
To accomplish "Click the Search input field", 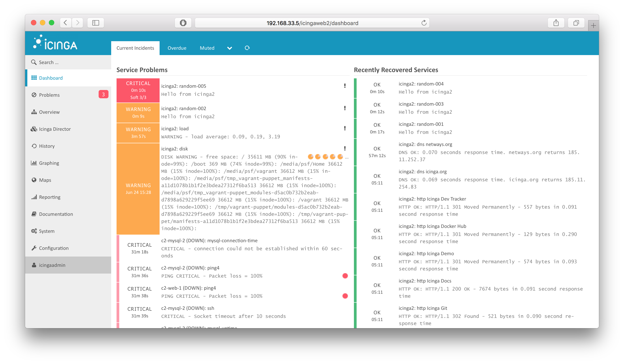I will click(72, 62).
